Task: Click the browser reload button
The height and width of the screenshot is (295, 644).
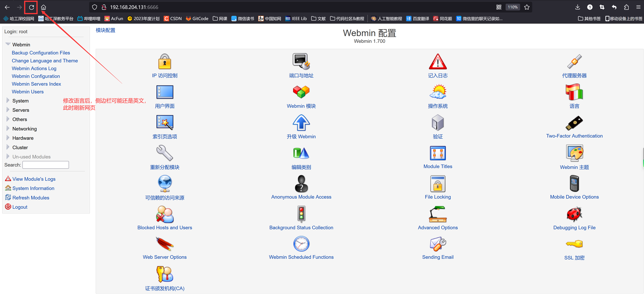Action: pyautogui.click(x=31, y=7)
